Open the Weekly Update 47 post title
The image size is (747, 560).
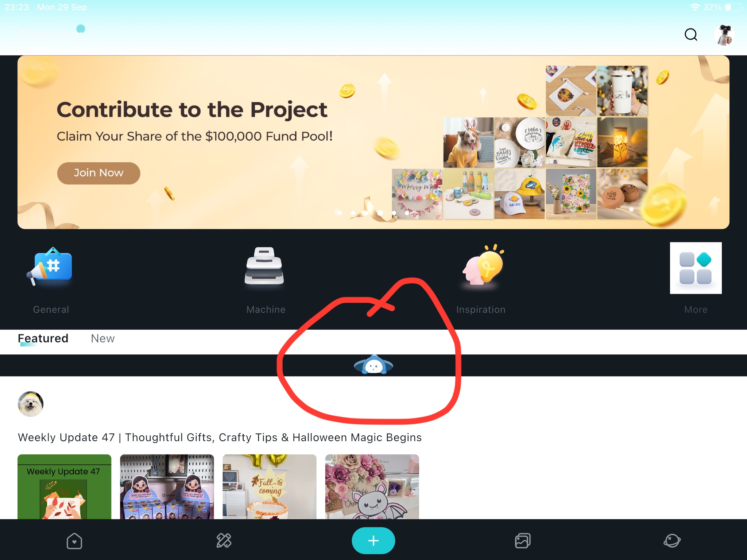[220, 437]
